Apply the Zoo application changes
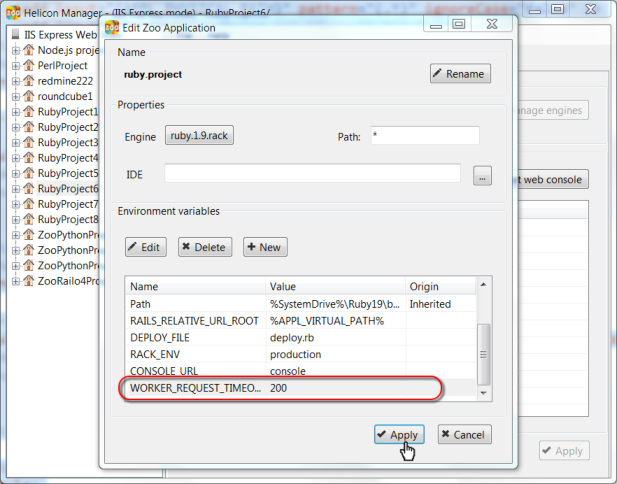 (x=397, y=435)
